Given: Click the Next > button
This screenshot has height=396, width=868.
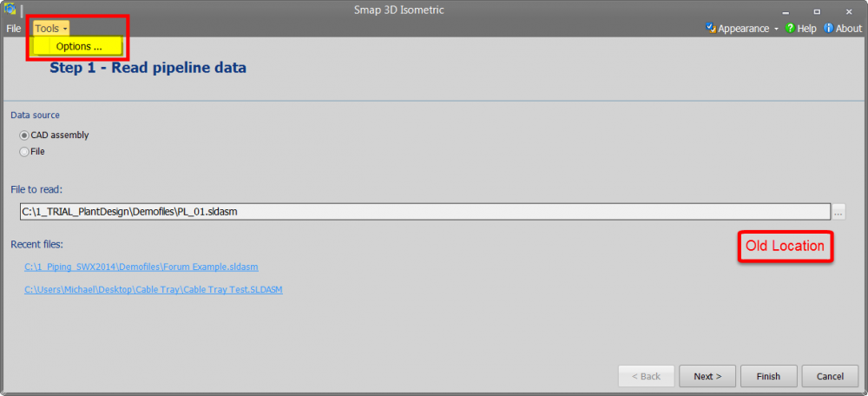Looking at the screenshot, I should (707, 376).
